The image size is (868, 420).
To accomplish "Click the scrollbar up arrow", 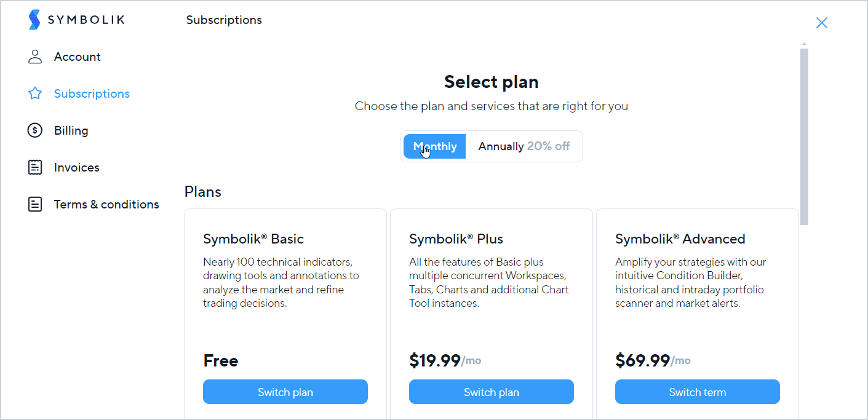I will 804,44.
